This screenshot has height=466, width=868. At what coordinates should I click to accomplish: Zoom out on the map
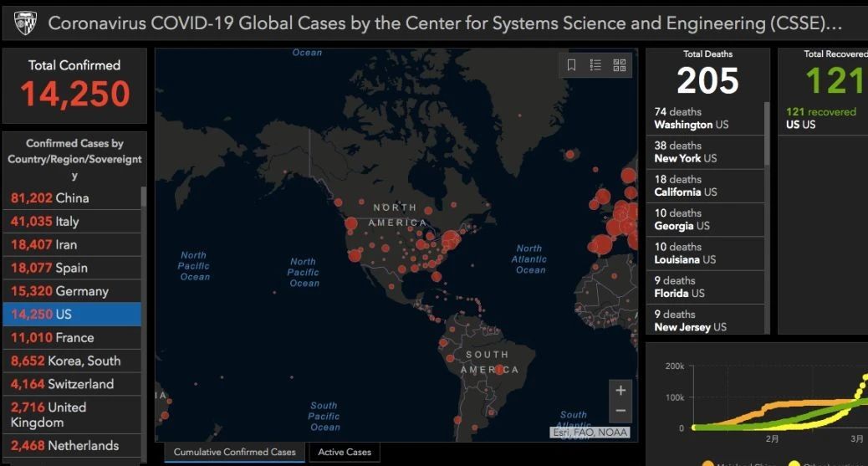620,411
